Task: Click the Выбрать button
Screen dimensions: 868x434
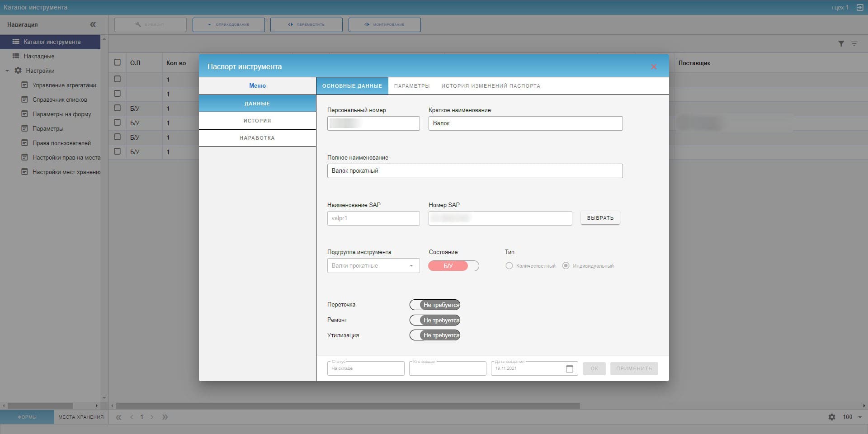Action: 600,218
